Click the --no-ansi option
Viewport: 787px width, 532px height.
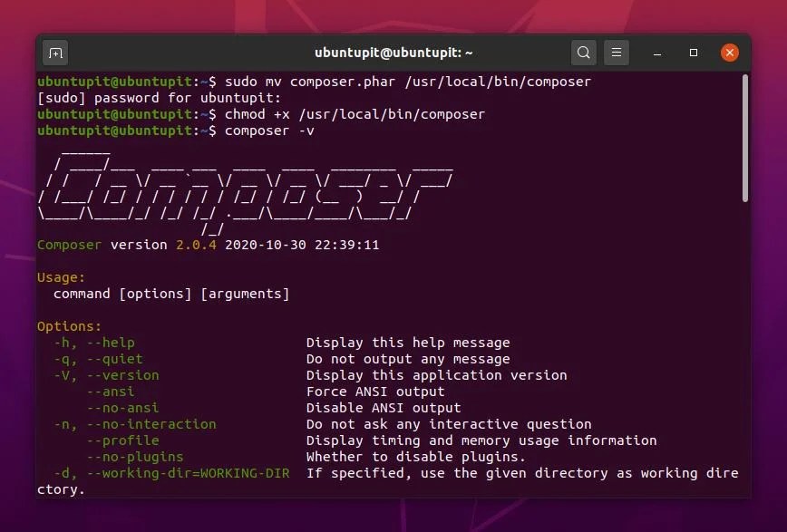(122, 408)
